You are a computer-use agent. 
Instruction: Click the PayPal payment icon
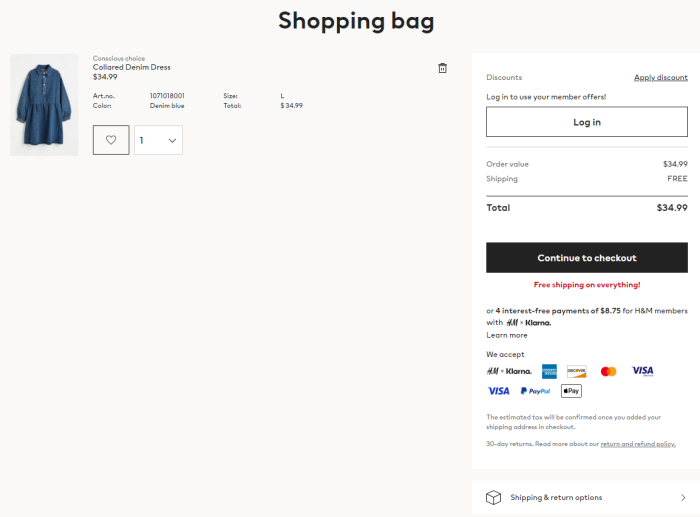click(535, 391)
